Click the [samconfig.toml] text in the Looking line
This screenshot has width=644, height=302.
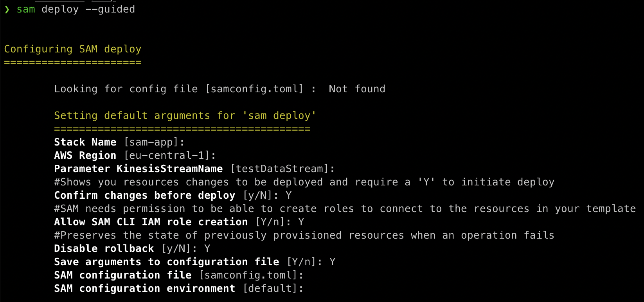pyautogui.click(x=254, y=89)
